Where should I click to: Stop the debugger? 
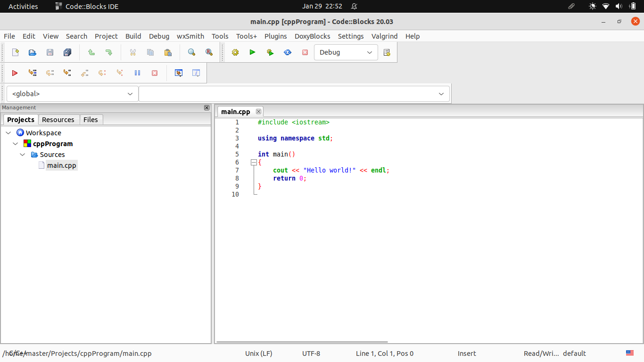tap(155, 73)
